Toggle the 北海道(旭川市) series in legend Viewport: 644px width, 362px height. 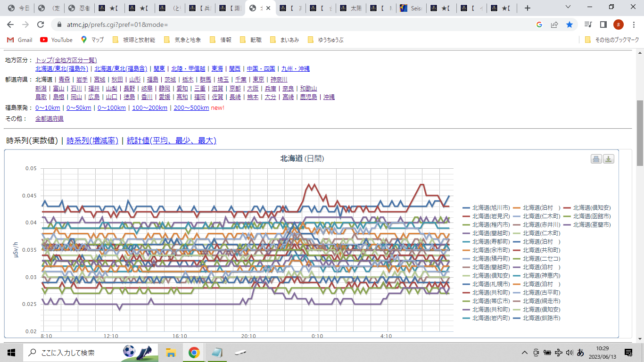coord(486,208)
